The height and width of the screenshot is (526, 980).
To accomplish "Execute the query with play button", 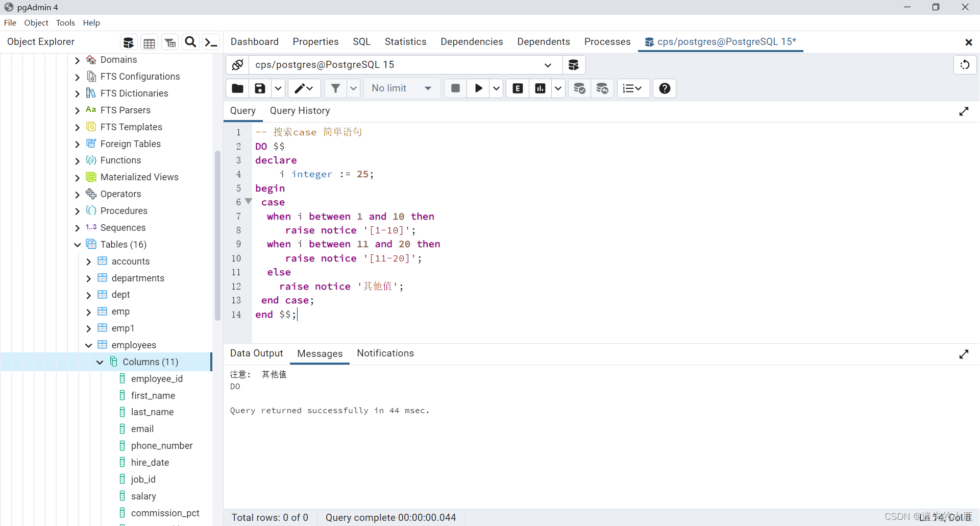I will click(478, 88).
